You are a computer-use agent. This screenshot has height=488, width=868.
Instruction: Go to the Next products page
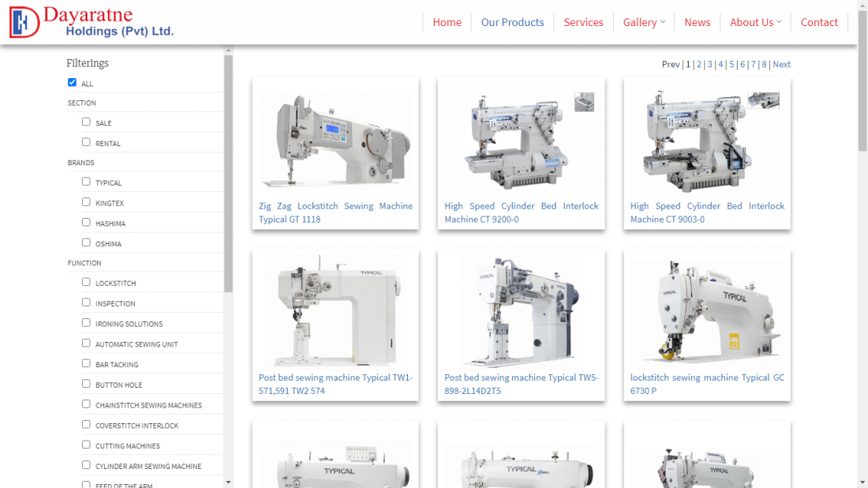pyautogui.click(x=782, y=64)
